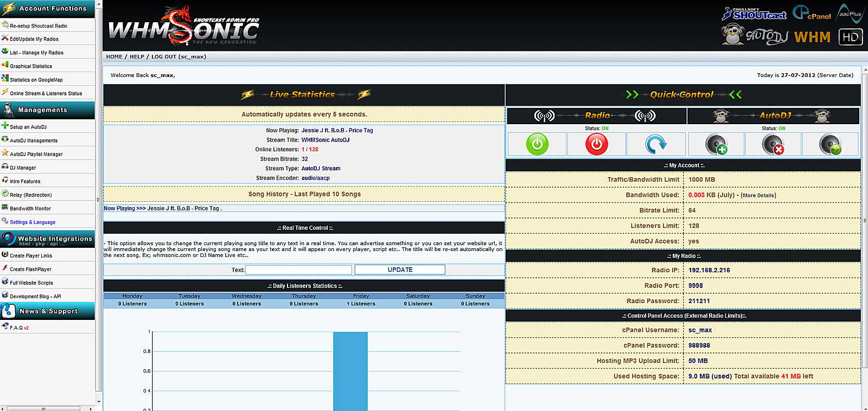This screenshot has width=868, height=411.
Task: Open AutoDJ Playlist Manager
Action: tap(36, 154)
